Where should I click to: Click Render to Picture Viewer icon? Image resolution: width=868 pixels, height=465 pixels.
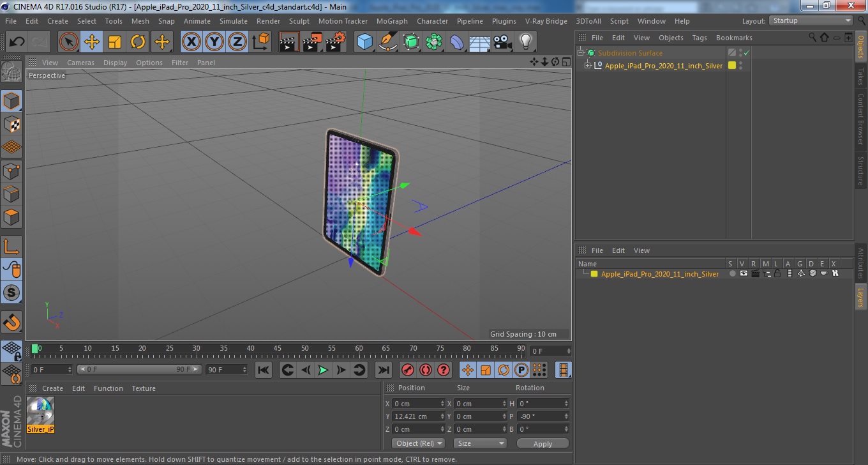coord(312,42)
